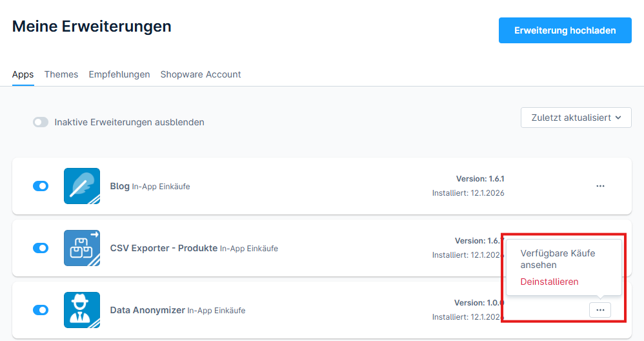
Task: Click 'Deinstallieren' in the context menu
Action: click(x=549, y=282)
